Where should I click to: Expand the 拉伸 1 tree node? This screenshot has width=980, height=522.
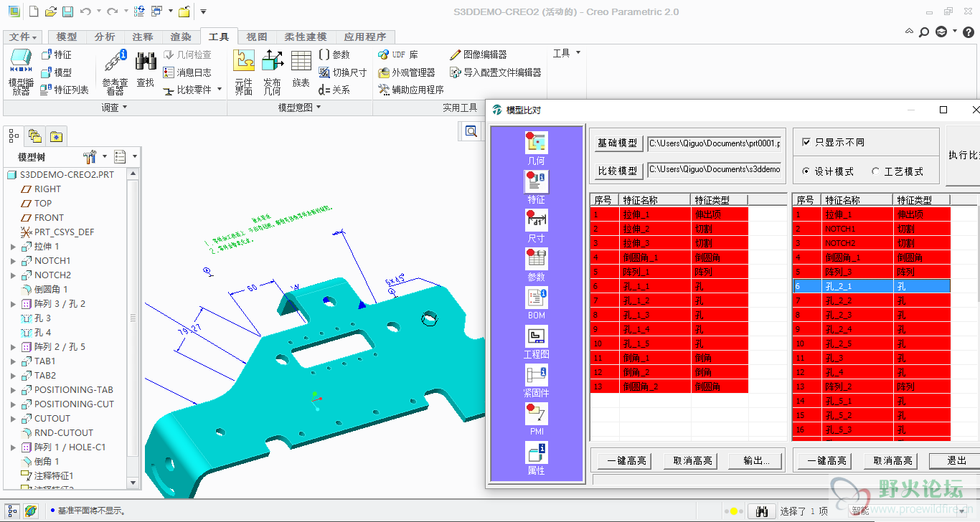coord(13,247)
